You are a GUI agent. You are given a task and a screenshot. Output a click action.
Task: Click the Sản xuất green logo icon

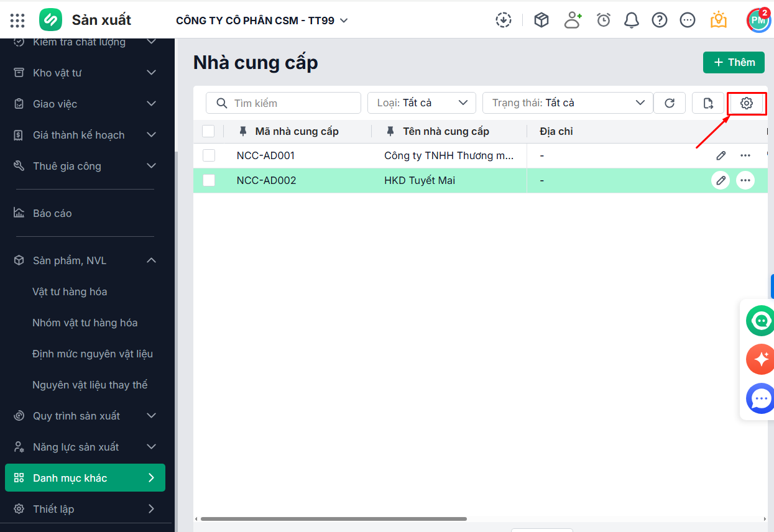coord(50,20)
